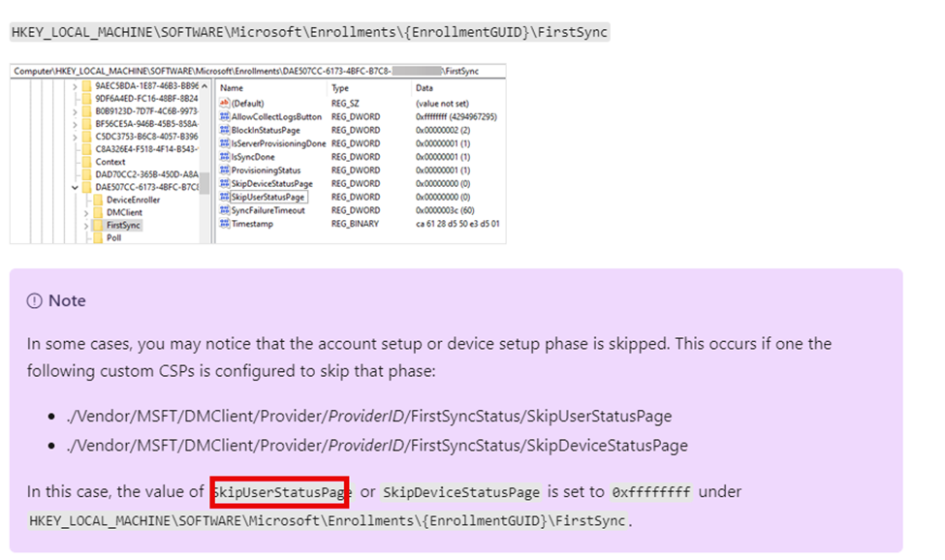Click the (value not set) data cell
The height and width of the screenshot is (560, 945).
tap(442, 103)
